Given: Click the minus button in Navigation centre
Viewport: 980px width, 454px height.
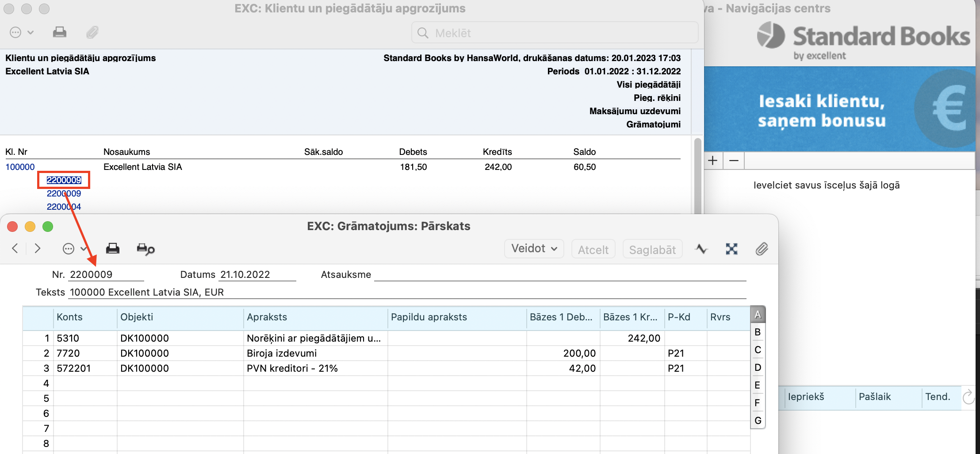Looking at the screenshot, I should click(x=734, y=161).
